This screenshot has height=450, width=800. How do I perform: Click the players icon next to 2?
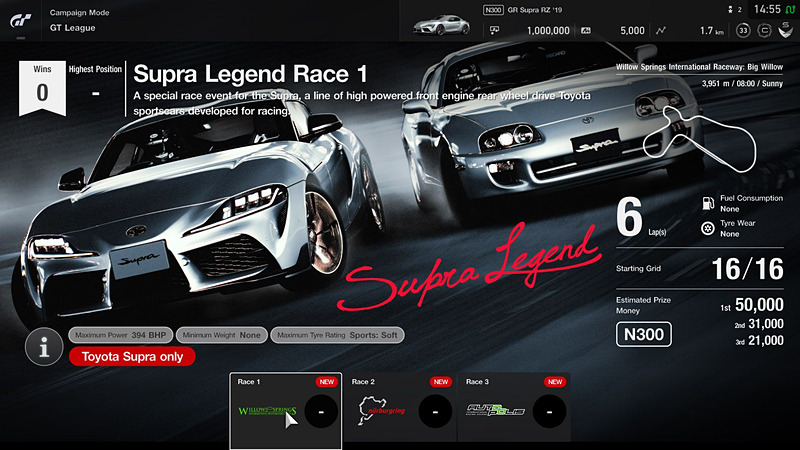(x=730, y=9)
